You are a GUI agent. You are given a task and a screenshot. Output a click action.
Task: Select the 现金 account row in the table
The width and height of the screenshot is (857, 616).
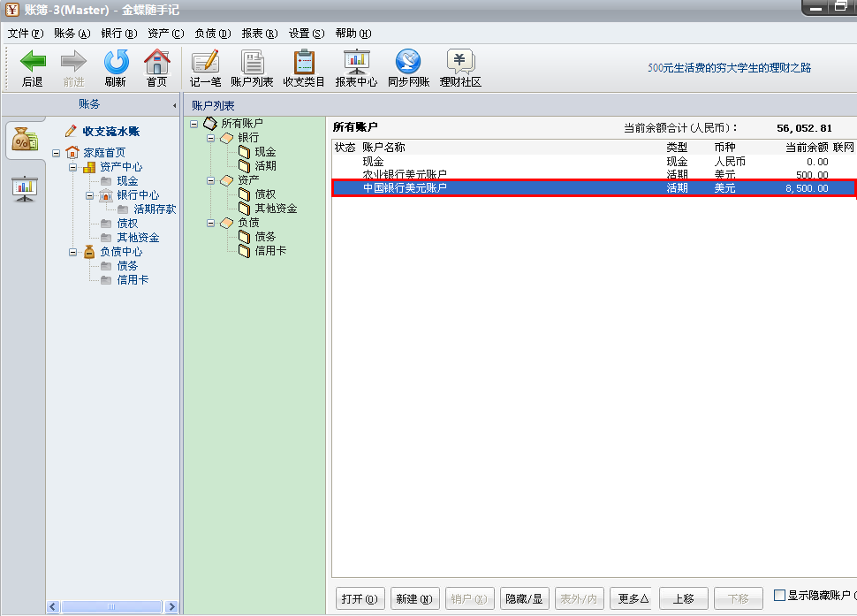tap(593, 161)
